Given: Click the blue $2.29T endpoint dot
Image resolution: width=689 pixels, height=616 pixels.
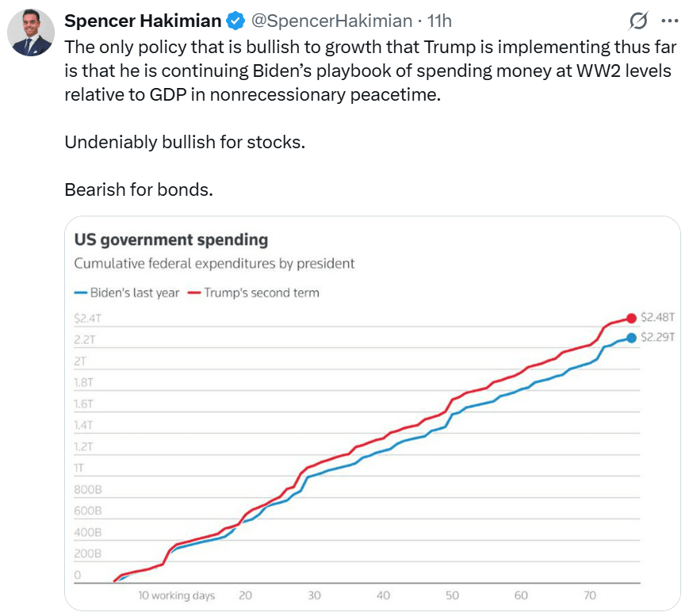Looking at the screenshot, I should pos(631,338).
